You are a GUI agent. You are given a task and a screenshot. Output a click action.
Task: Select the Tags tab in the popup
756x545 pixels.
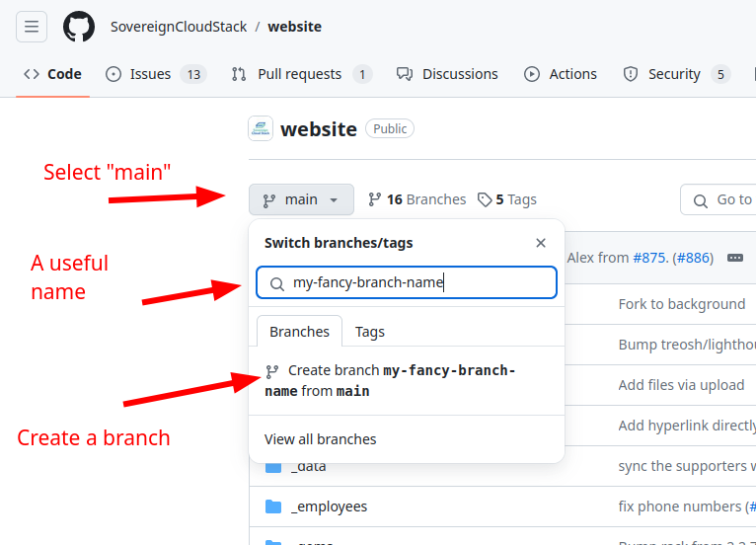370,332
